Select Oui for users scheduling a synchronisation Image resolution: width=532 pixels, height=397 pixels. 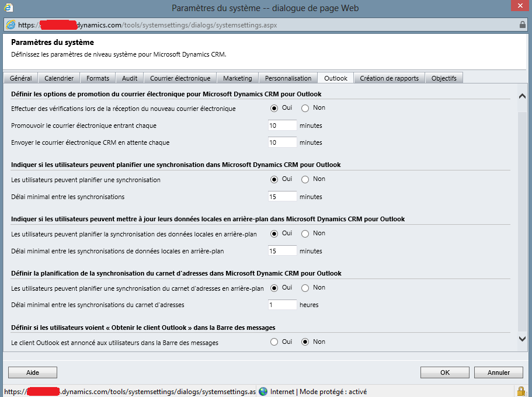[x=274, y=179]
